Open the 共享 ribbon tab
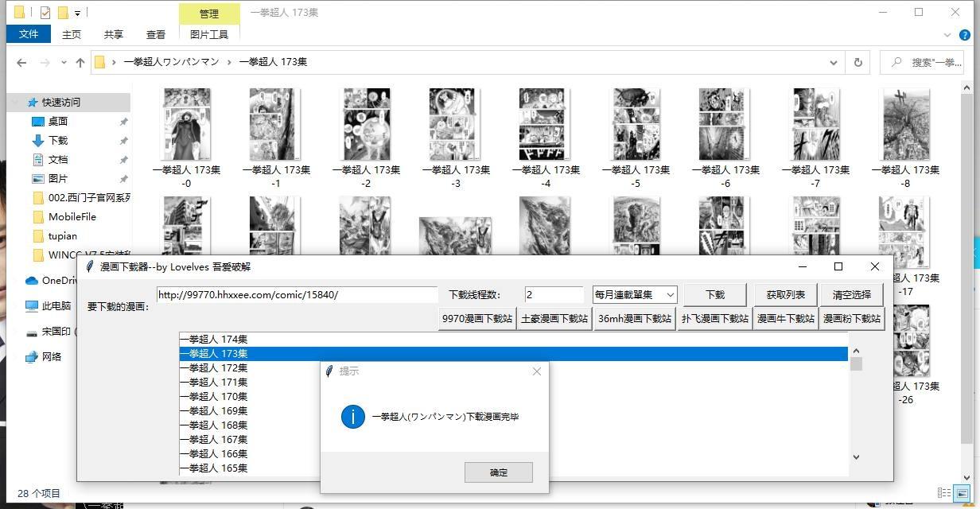This screenshot has width=980, height=509. [114, 34]
